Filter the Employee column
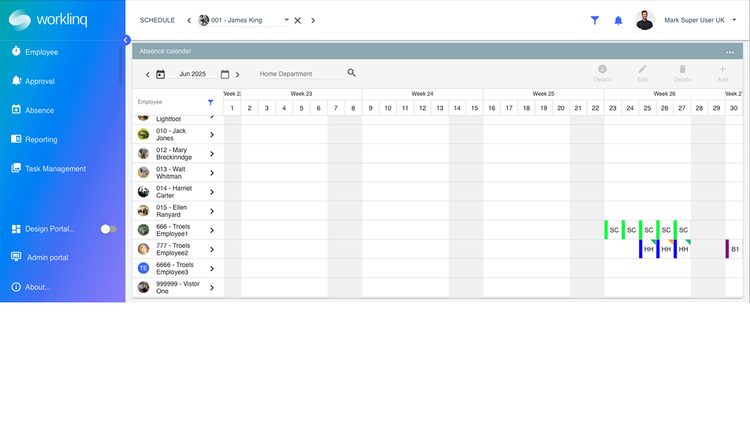The width and height of the screenshot is (750, 422). click(210, 102)
